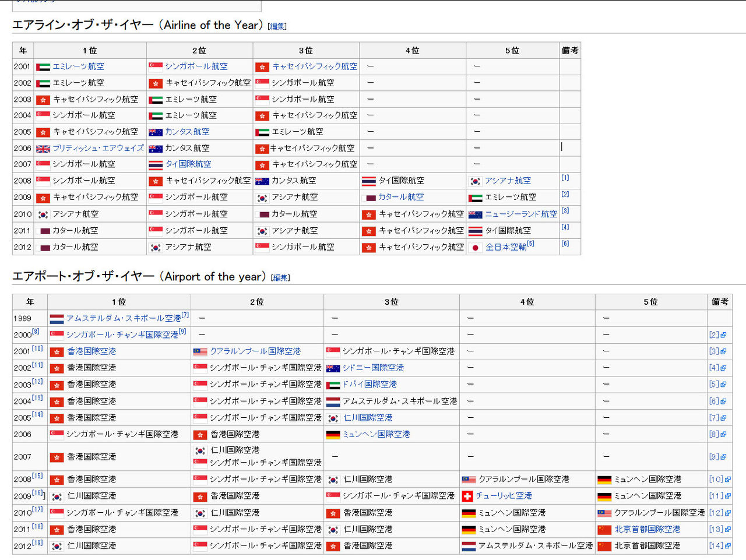
Task: Open the クアラルンプール国際空港 link in the 2001 row
Action: pyautogui.click(x=255, y=351)
